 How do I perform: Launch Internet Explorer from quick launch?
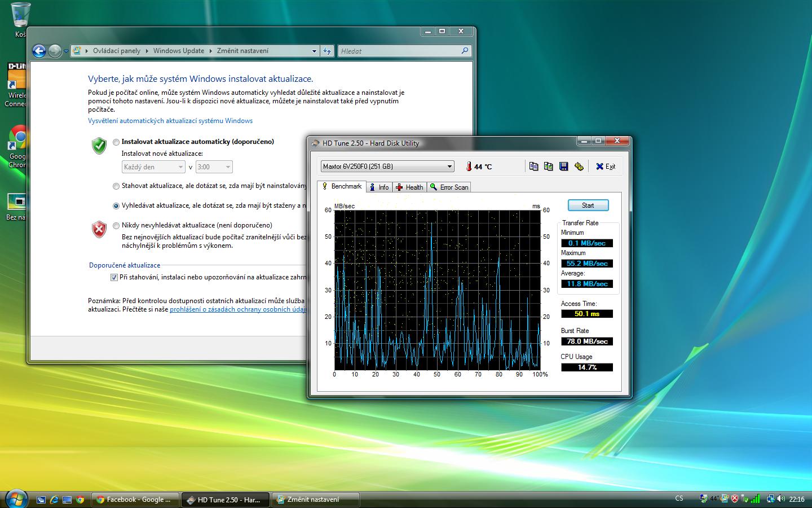[54, 500]
